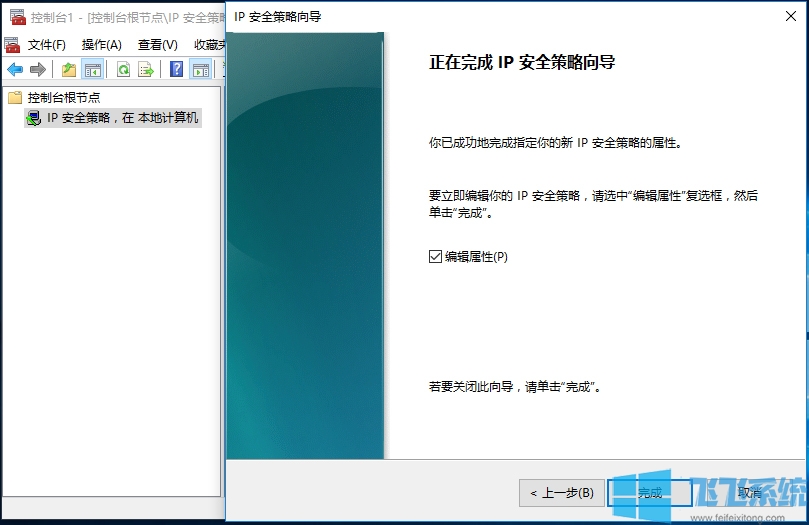Screen dimensions: 809x525
Task: Click the 控制台根节点 folder icon
Action: (15, 97)
